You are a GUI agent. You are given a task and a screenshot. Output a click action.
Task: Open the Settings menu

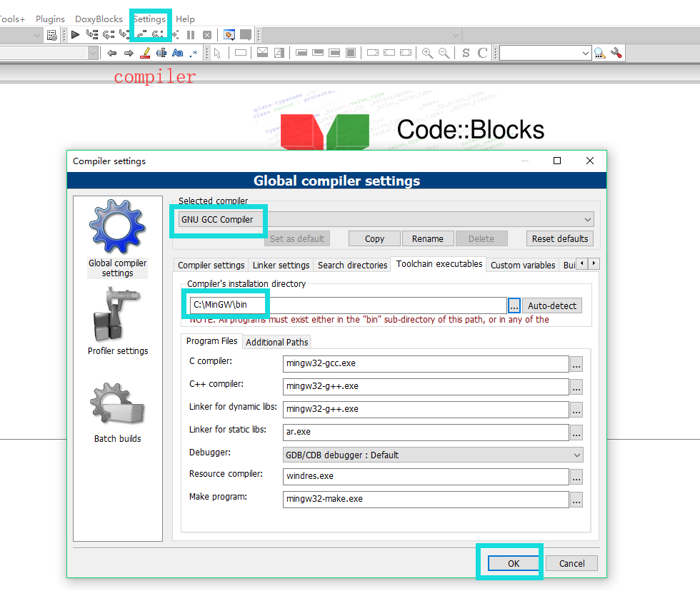[149, 19]
